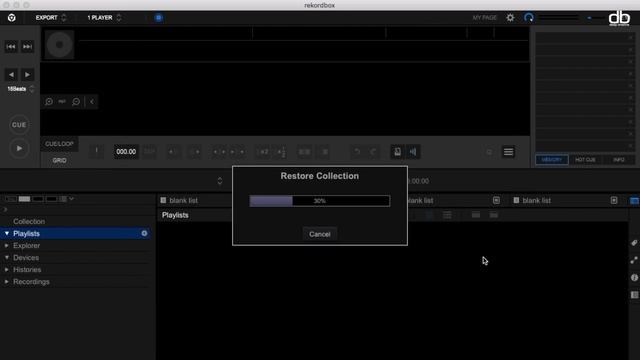Click square icon at end of middle blank list
This screenshot has height=360, width=640.
coord(496,200)
